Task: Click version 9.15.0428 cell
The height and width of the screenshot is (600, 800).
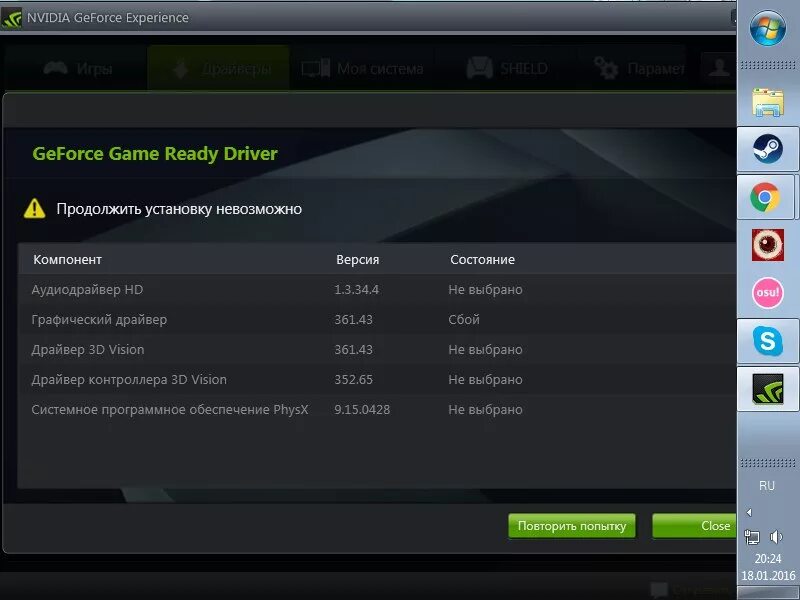Action: (x=362, y=410)
